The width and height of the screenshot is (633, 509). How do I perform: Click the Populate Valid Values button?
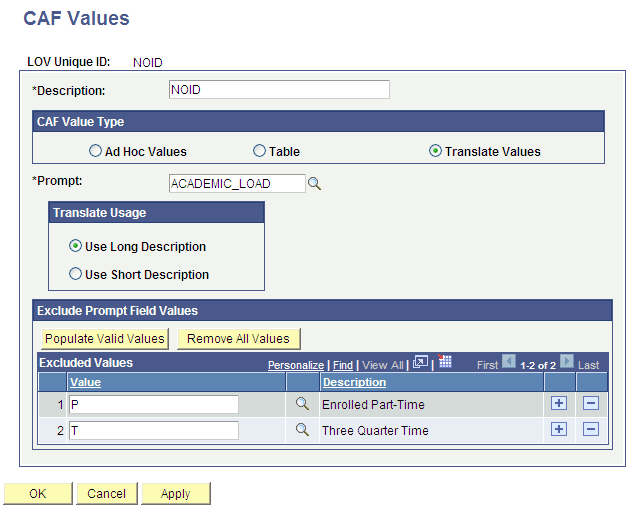tap(105, 339)
